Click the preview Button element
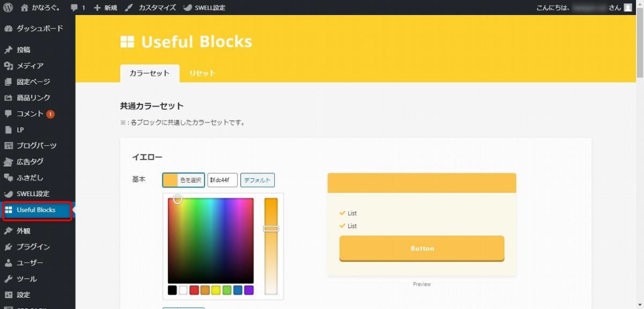Screen dimensions: 644x309 coord(422,248)
